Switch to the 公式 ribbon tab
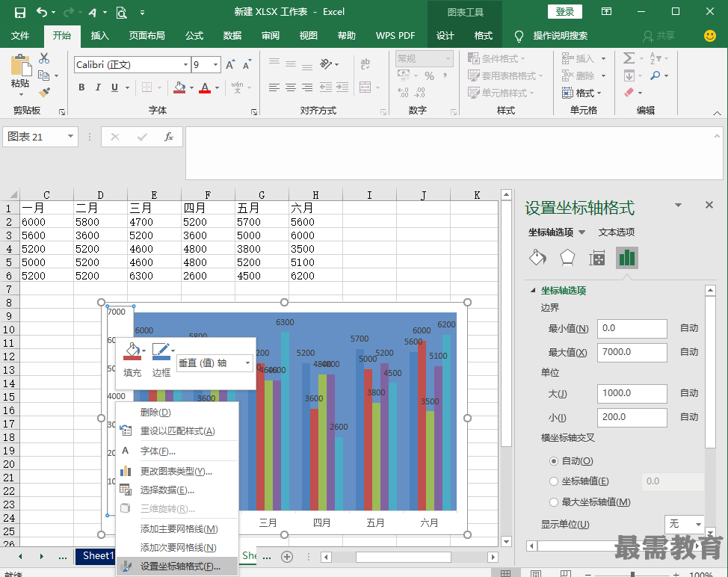 coord(194,36)
